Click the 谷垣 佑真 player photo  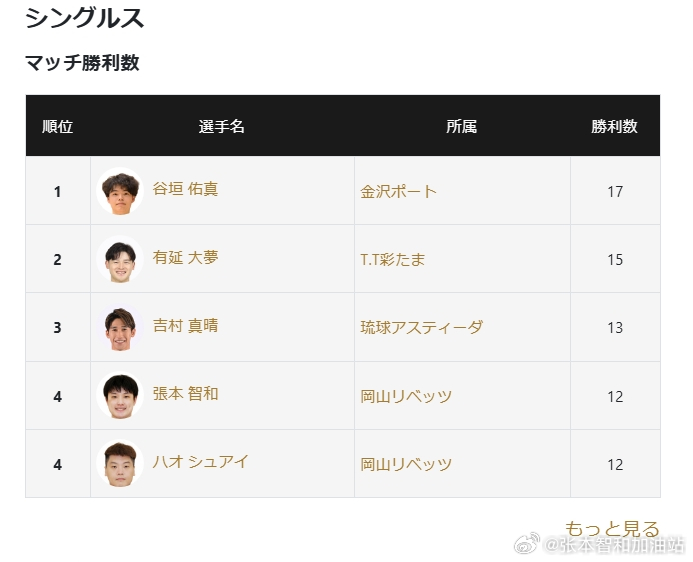(x=120, y=191)
